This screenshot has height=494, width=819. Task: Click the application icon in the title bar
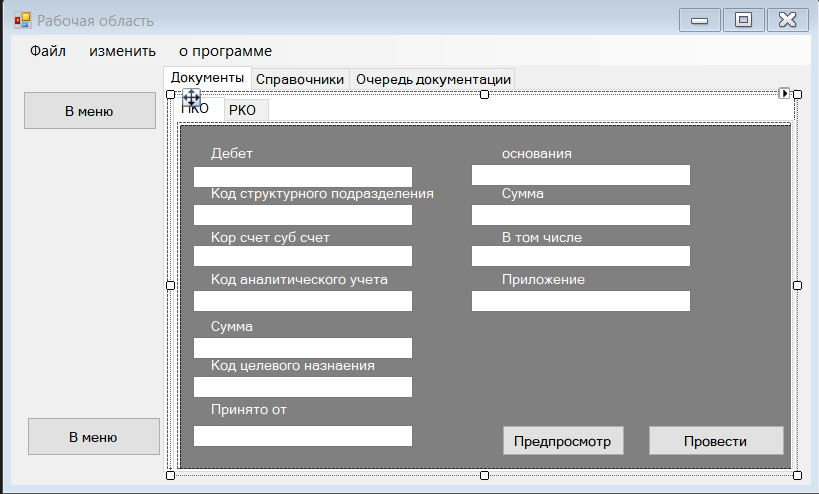(22, 20)
